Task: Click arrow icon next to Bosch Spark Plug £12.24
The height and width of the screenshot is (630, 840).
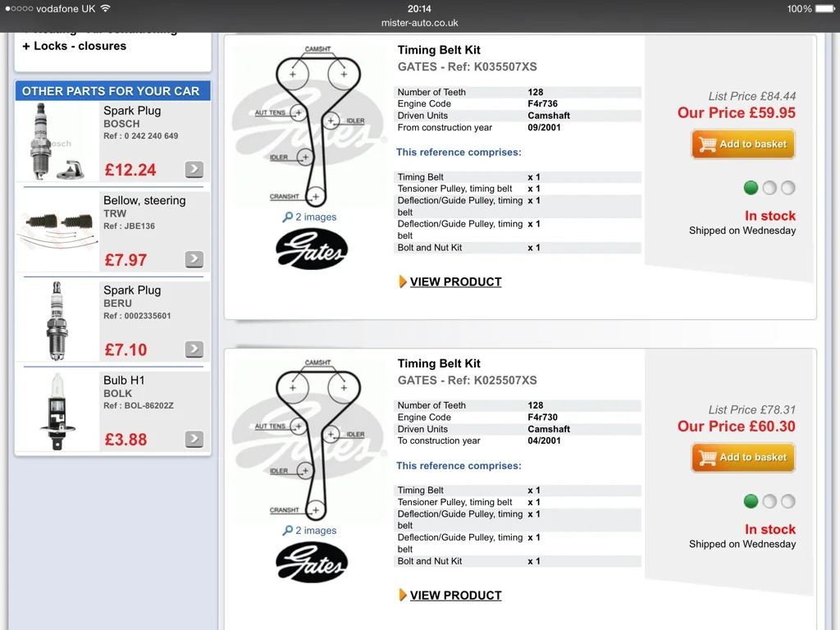Action: (194, 169)
